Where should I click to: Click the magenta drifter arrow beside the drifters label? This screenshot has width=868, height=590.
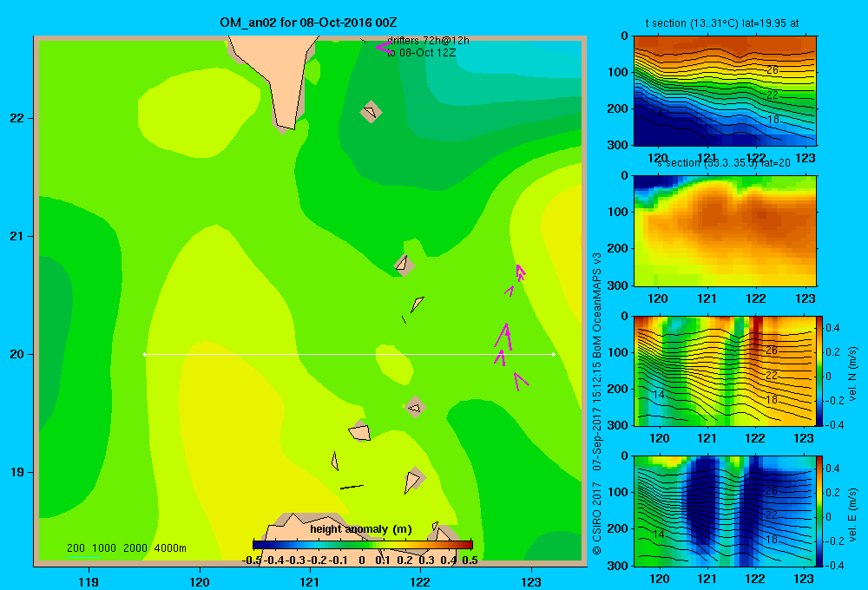pyautogui.click(x=384, y=47)
